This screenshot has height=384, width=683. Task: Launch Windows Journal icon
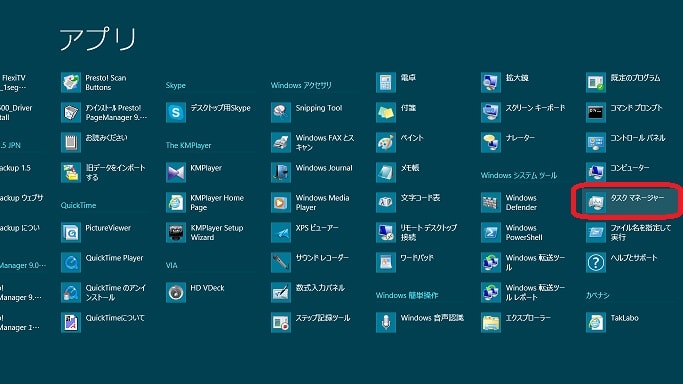click(281, 172)
